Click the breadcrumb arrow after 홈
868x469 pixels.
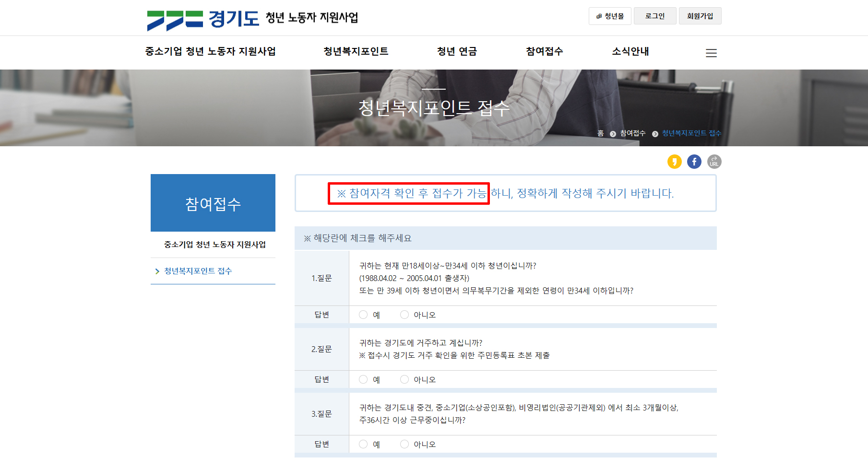tap(612, 133)
